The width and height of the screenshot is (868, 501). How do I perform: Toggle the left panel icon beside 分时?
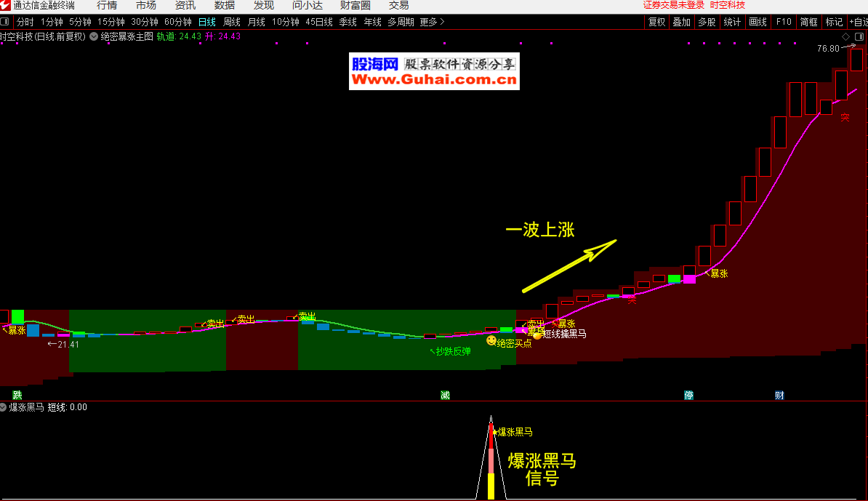[x=6, y=22]
